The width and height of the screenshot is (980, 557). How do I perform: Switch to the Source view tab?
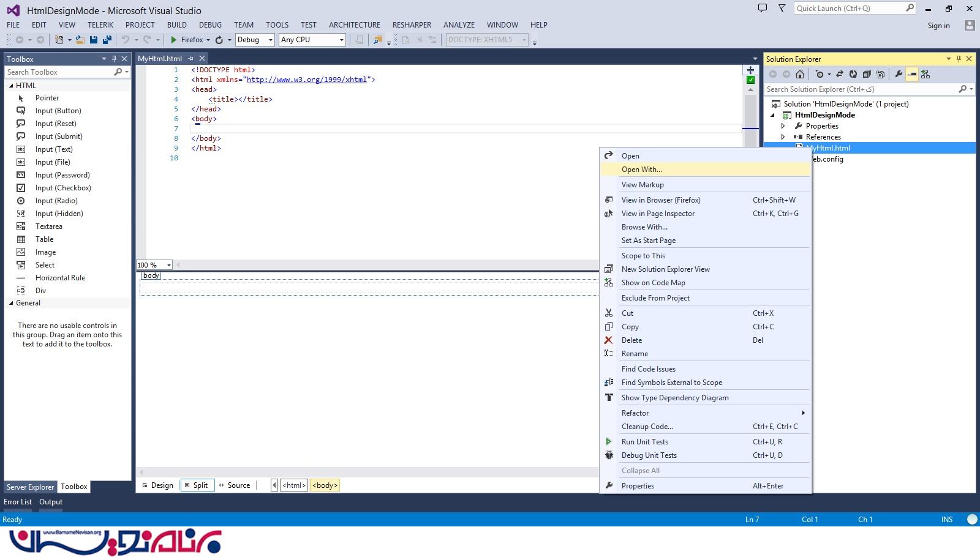234,485
